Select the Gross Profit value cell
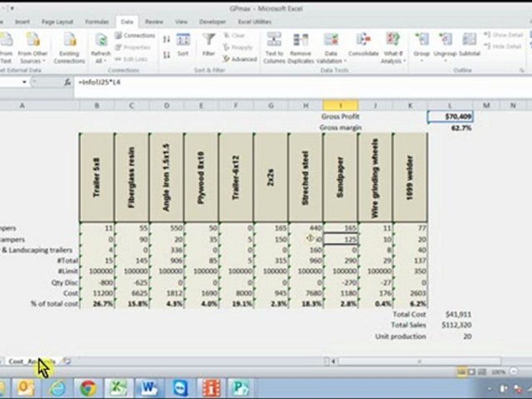 coord(450,116)
